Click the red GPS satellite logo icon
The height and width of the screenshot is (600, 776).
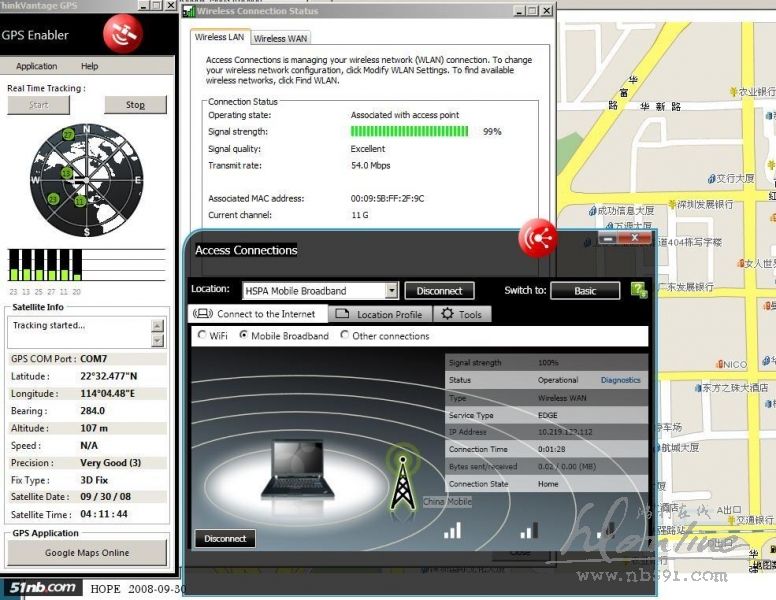click(123, 34)
